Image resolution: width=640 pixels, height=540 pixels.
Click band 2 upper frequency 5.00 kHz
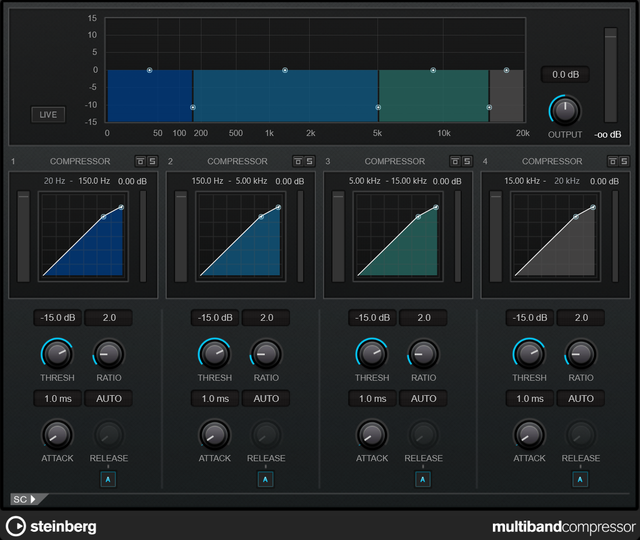(x=251, y=181)
